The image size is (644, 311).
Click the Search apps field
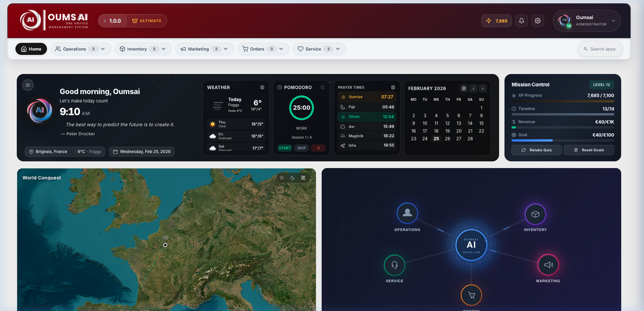(600, 49)
